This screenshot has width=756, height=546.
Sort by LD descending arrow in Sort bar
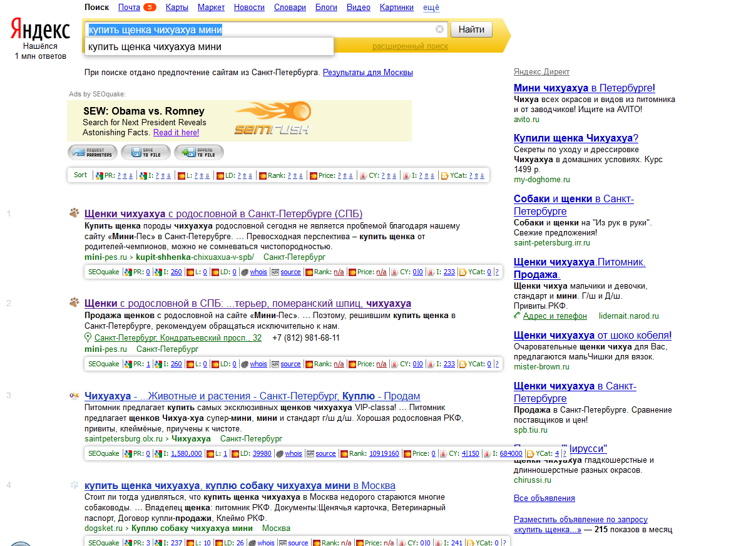[250, 175]
